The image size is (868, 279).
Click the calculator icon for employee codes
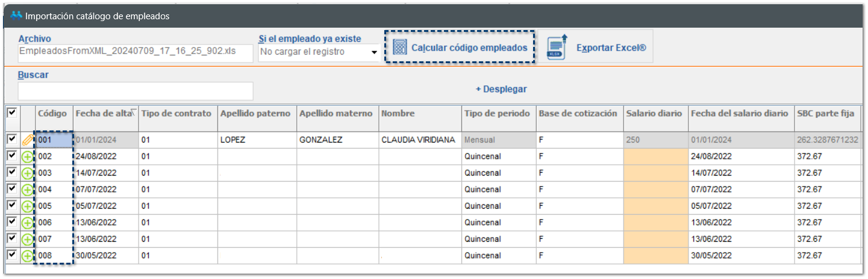[399, 48]
